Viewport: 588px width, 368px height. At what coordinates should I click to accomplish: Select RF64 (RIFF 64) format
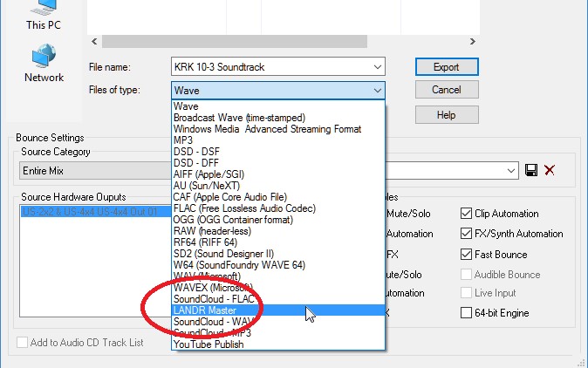click(278, 242)
